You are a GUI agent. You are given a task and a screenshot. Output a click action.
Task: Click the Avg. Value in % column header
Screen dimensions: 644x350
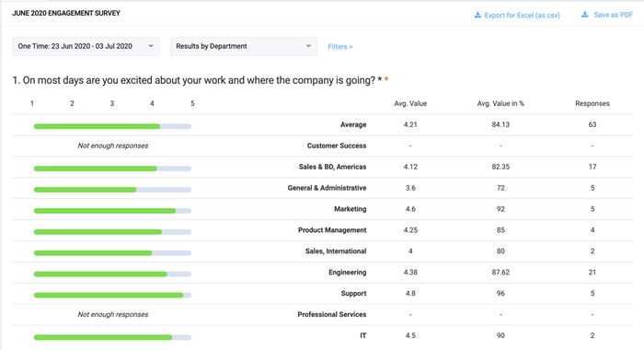pyautogui.click(x=500, y=104)
